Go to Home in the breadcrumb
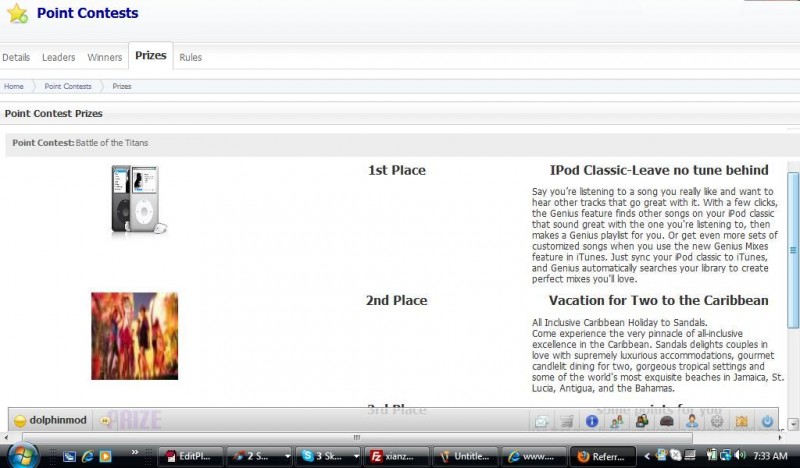Viewport: 800px width, 468px height. 14,86
